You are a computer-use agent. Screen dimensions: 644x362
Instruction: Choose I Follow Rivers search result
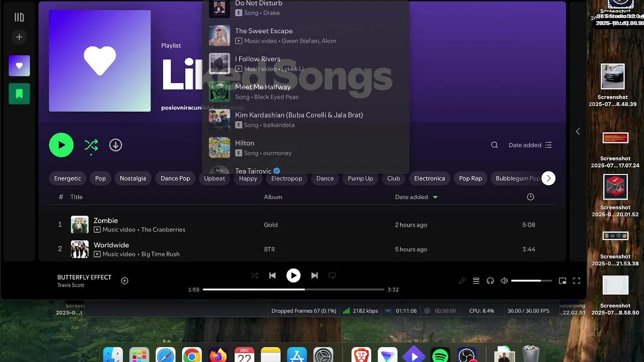point(306,64)
